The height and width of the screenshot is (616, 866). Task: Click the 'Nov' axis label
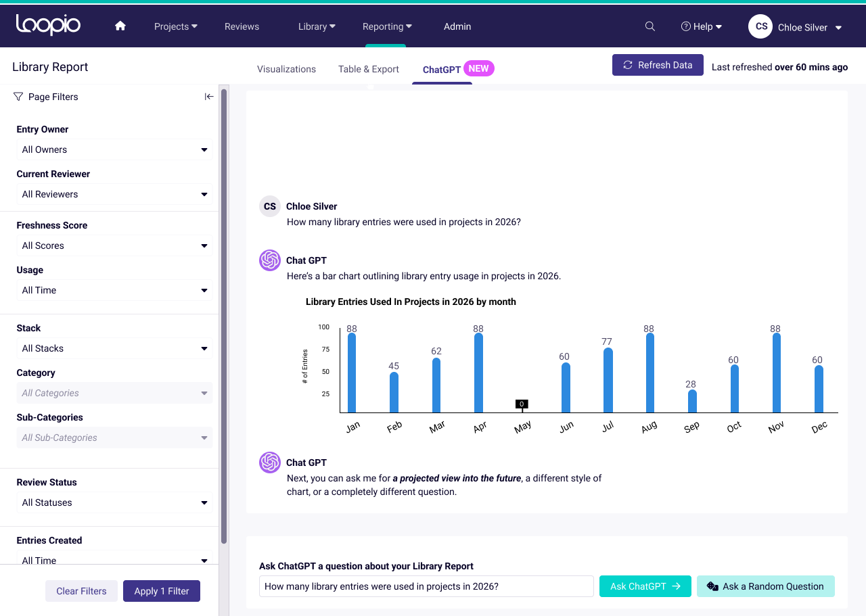[x=776, y=427]
